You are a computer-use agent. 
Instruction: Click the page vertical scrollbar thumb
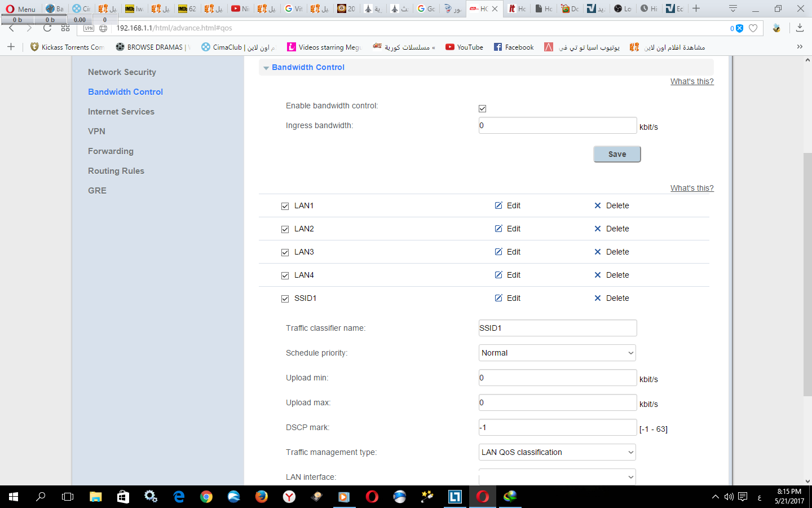pos(807,274)
